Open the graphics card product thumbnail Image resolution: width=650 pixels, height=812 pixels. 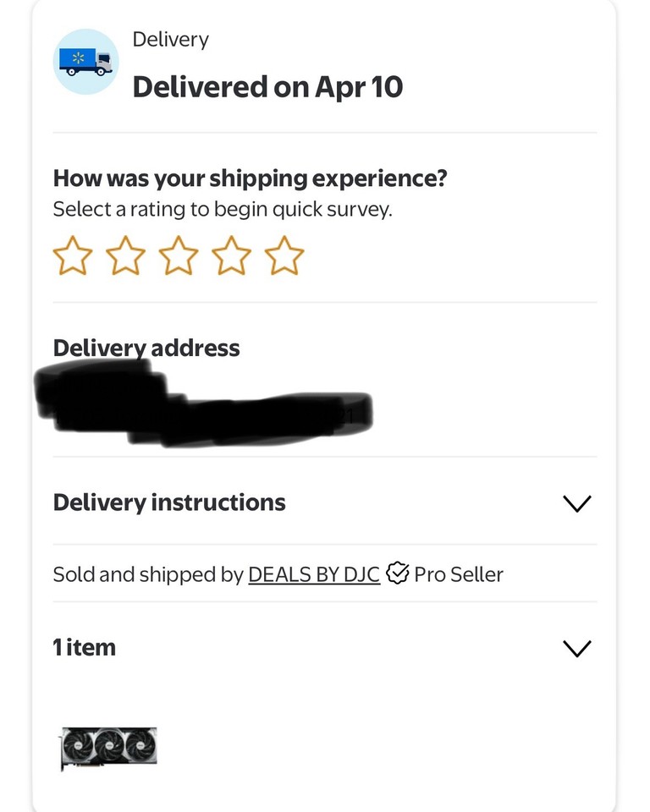(109, 748)
